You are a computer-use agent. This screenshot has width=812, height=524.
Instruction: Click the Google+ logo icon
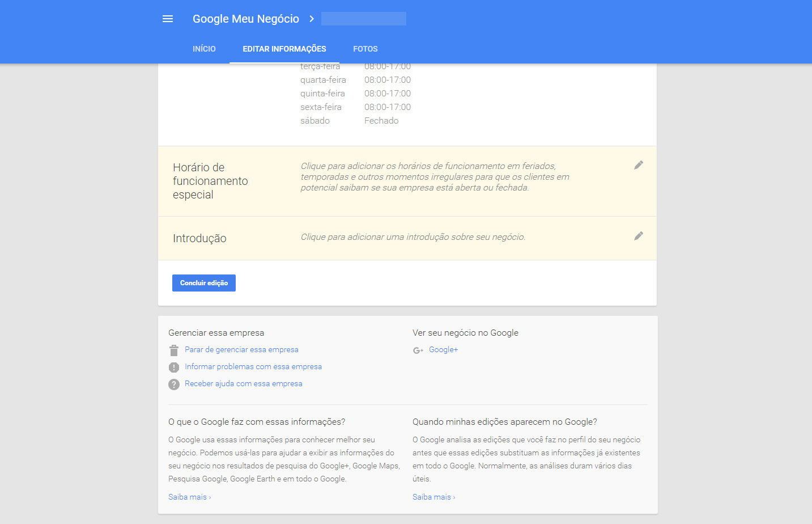click(x=418, y=350)
